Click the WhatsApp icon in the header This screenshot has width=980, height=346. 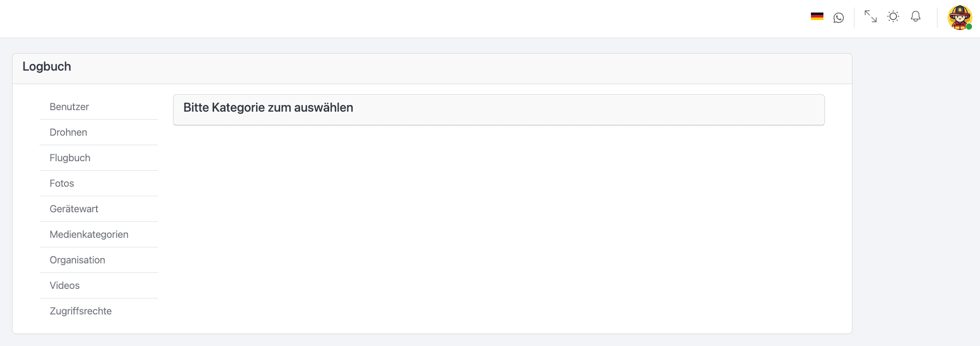838,18
